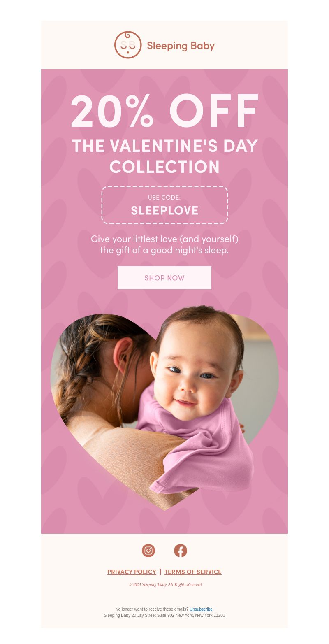Click the 'Give your littlest love' tagline
This screenshot has height=644, width=329.
(164, 244)
